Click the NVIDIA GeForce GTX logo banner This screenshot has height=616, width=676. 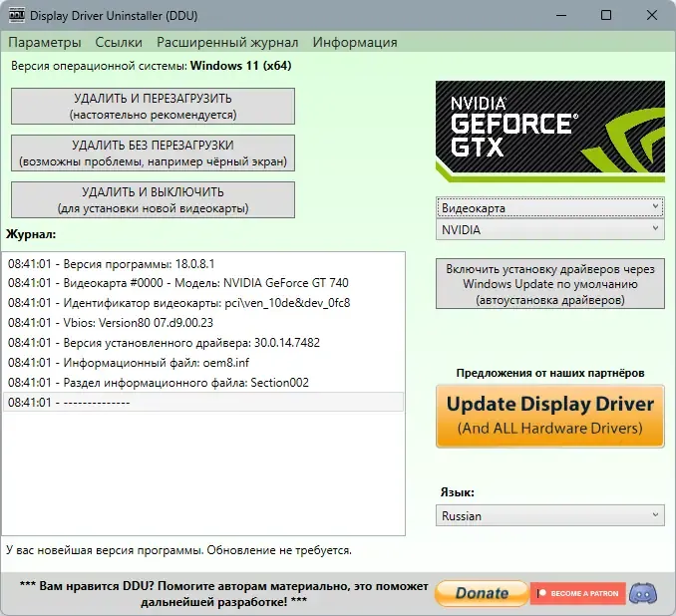point(550,131)
